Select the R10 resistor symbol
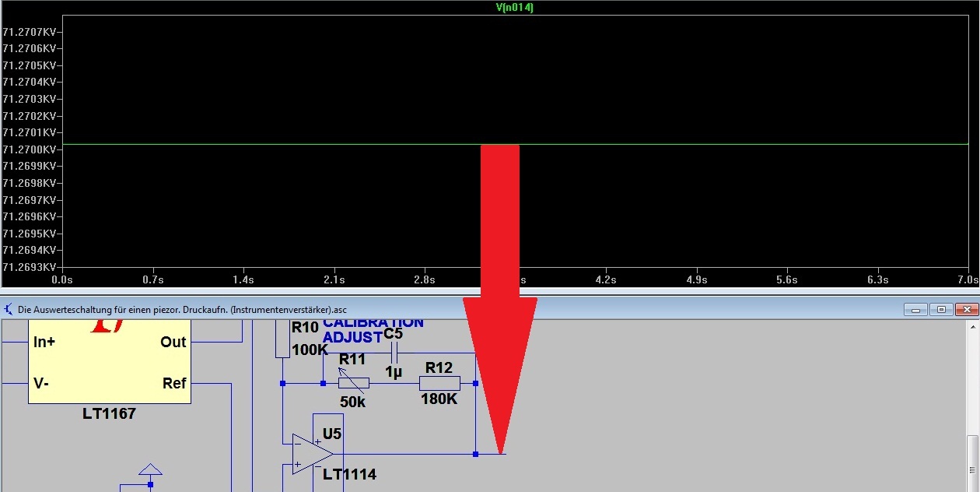The width and height of the screenshot is (980, 492). 282,338
